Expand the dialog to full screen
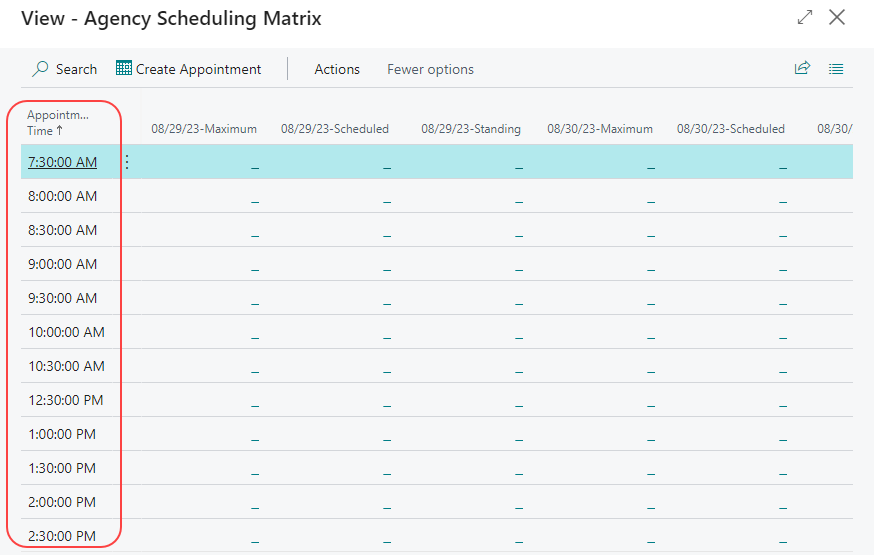Image resolution: width=874 pixels, height=555 pixels. [804, 18]
